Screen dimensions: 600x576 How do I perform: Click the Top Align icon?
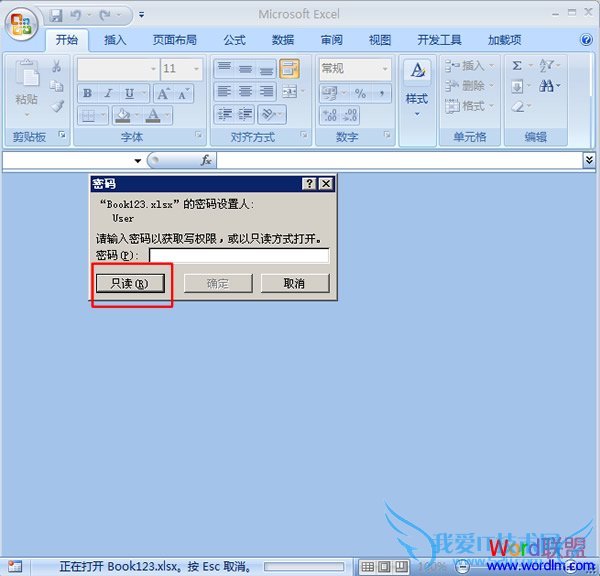coord(224,69)
